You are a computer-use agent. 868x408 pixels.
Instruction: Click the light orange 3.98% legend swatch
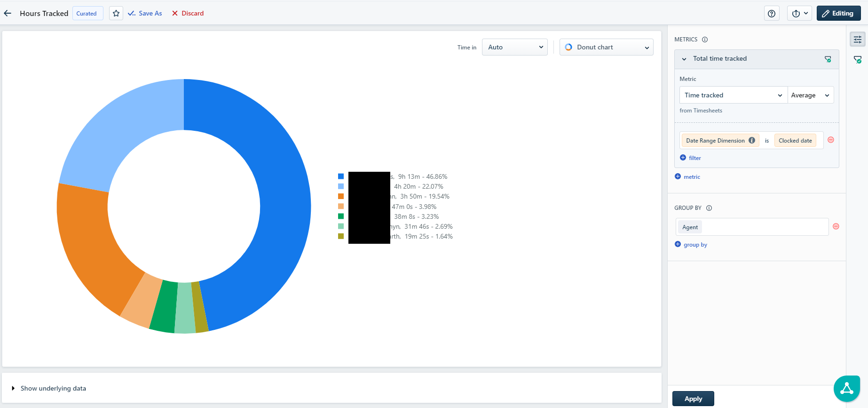click(341, 206)
